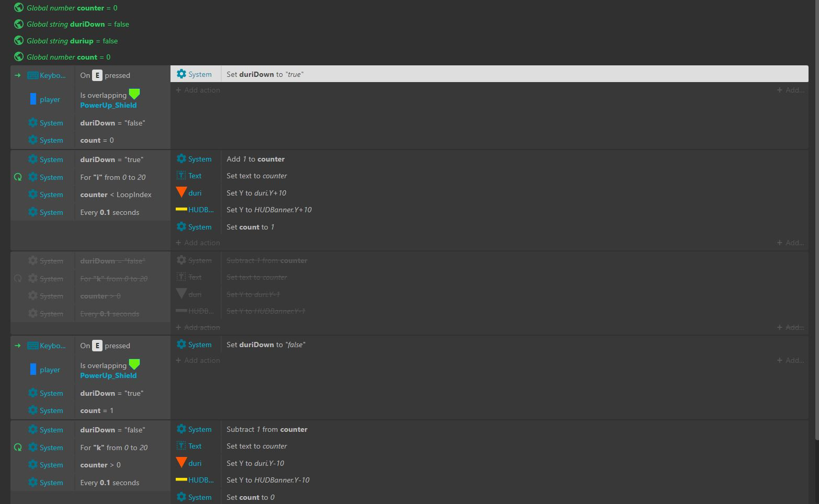This screenshot has width=819, height=504.
Task: Click the green loop icon beside For "i" condition
Action: (18, 177)
